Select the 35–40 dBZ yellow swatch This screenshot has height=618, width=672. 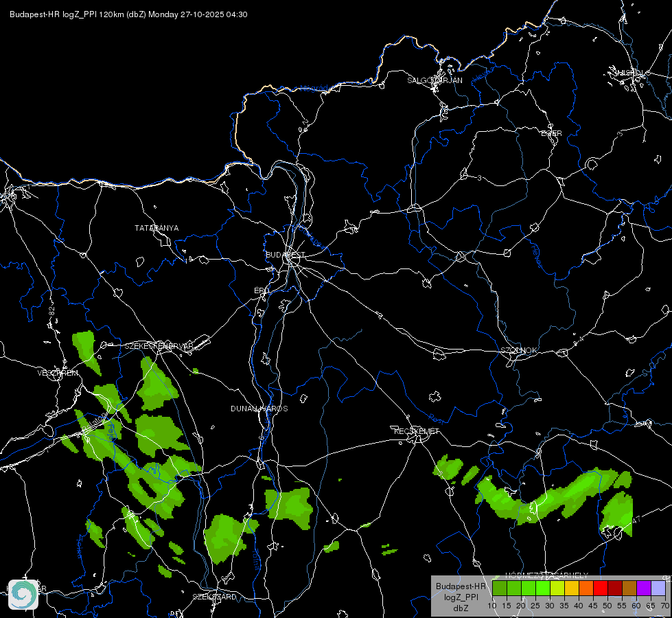(x=572, y=588)
